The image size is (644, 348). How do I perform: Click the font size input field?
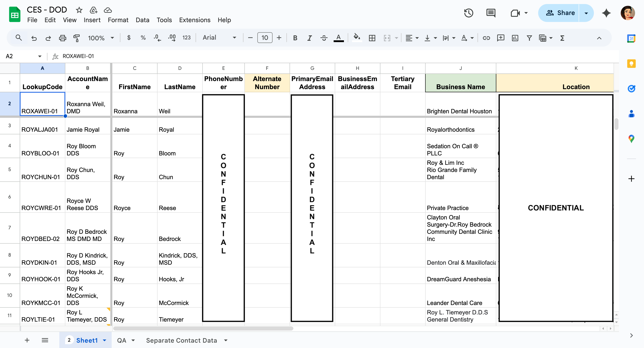[264, 38]
